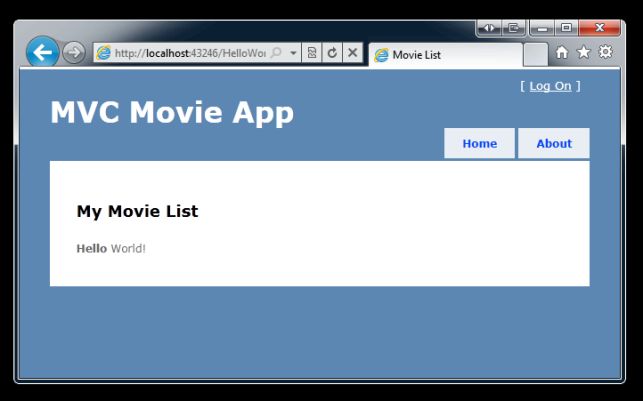Click the My Movie List heading

pyautogui.click(x=137, y=212)
